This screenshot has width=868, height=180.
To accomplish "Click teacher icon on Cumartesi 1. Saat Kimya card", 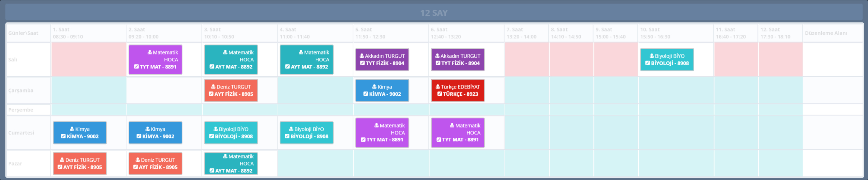I will (72, 129).
